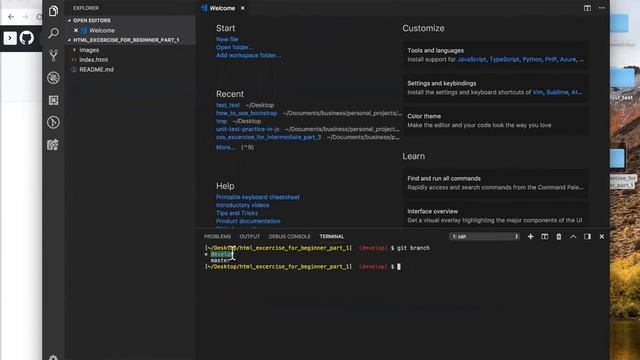Image resolution: width=640 pixels, height=360 pixels.
Task: Open recent project test_test
Action: click(x=228, y=105)
